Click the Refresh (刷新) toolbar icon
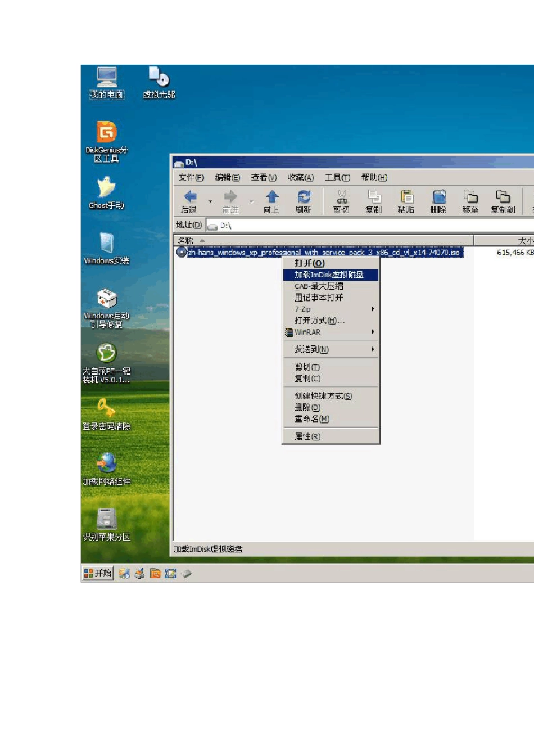Image resolution: width=534 pixels, height=756 pixels. click(304, 197)
